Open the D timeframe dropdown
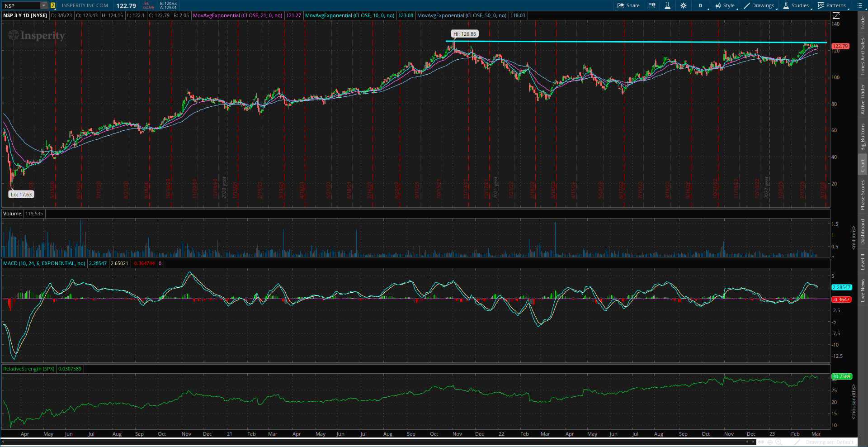 click(x=701, y=5)
